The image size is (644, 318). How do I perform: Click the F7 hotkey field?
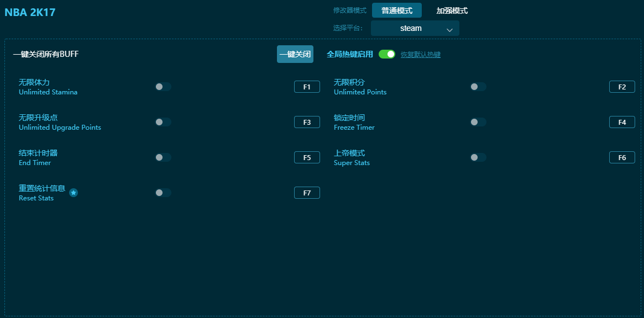point(307,193)
